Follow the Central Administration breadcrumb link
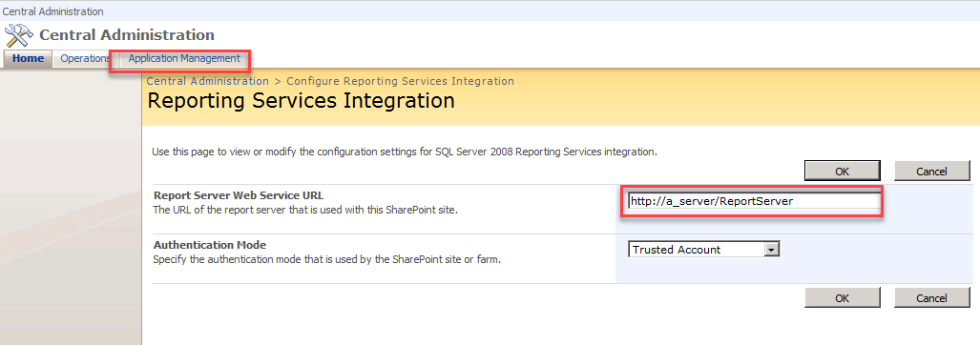The height and width of the screenshot is (345, 980). pyautogui.click(x=207, y=81)
